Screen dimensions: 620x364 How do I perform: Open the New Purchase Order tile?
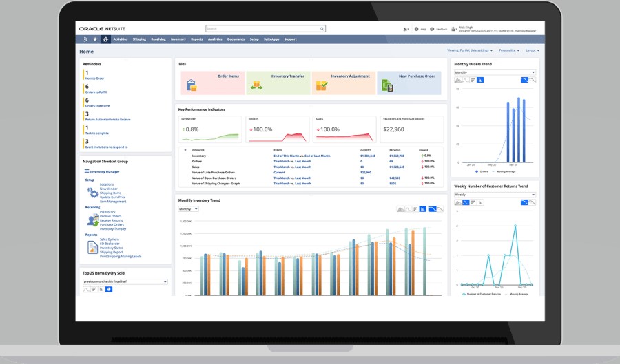409,83
